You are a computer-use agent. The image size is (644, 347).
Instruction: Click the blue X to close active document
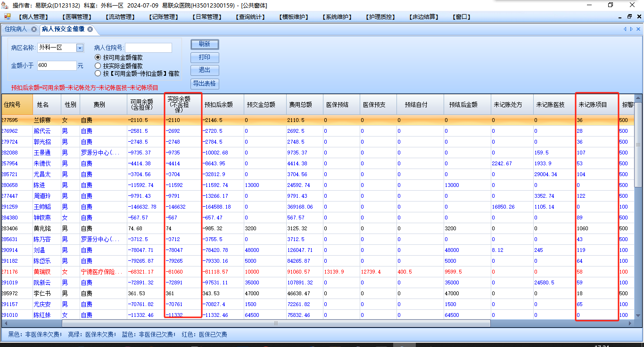point(639,29)
